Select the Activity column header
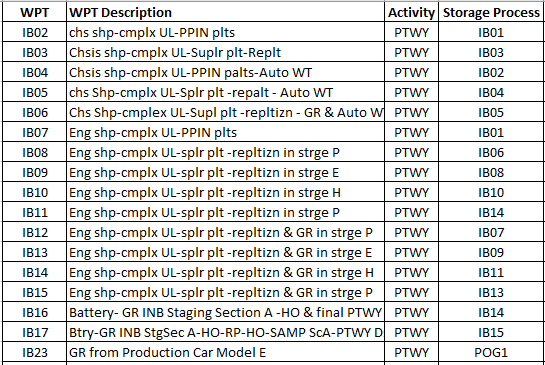This screenshot has width=545, height=365. pos(412,13)
